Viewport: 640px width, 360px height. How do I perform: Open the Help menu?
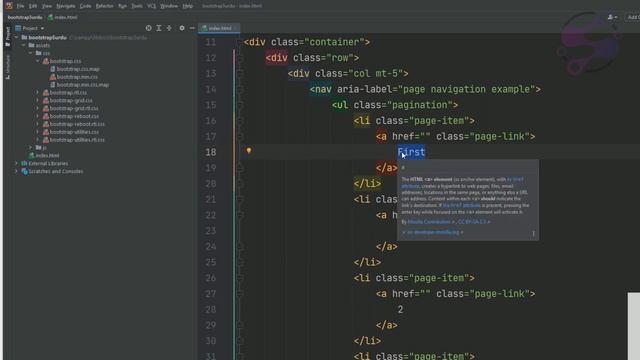tap(188, 6)
